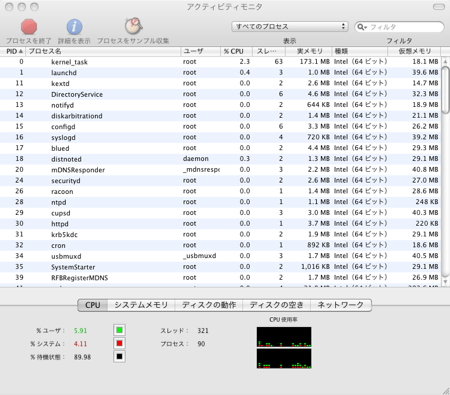
Task: Click the scrollbar up arrow
Action: [x=445, y=61]
